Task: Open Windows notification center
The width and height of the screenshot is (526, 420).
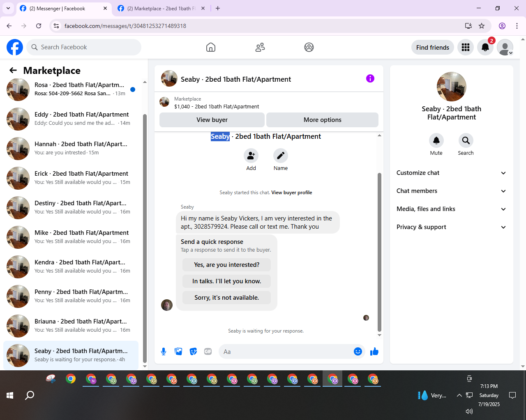Action: pos(512,395)
